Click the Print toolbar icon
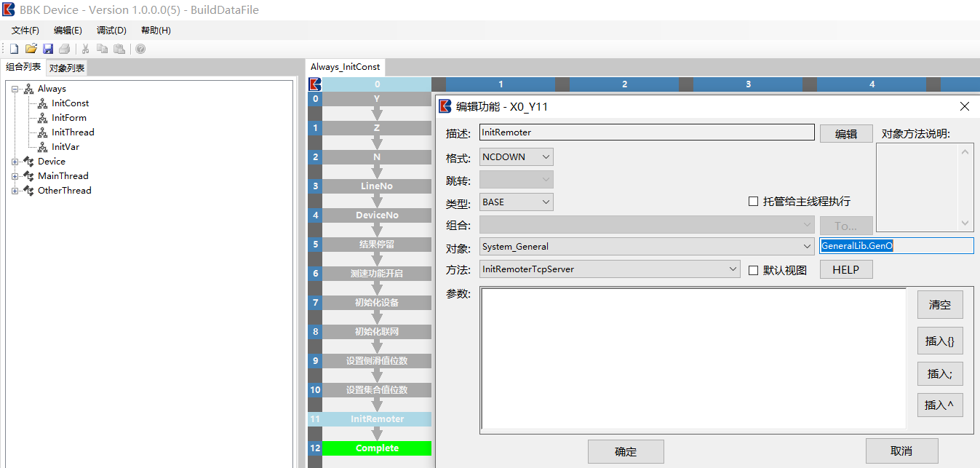 click(64, 49)
